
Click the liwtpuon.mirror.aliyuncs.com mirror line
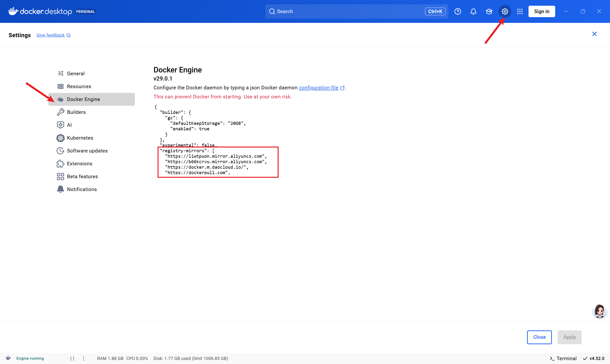[x=216, y=156]
